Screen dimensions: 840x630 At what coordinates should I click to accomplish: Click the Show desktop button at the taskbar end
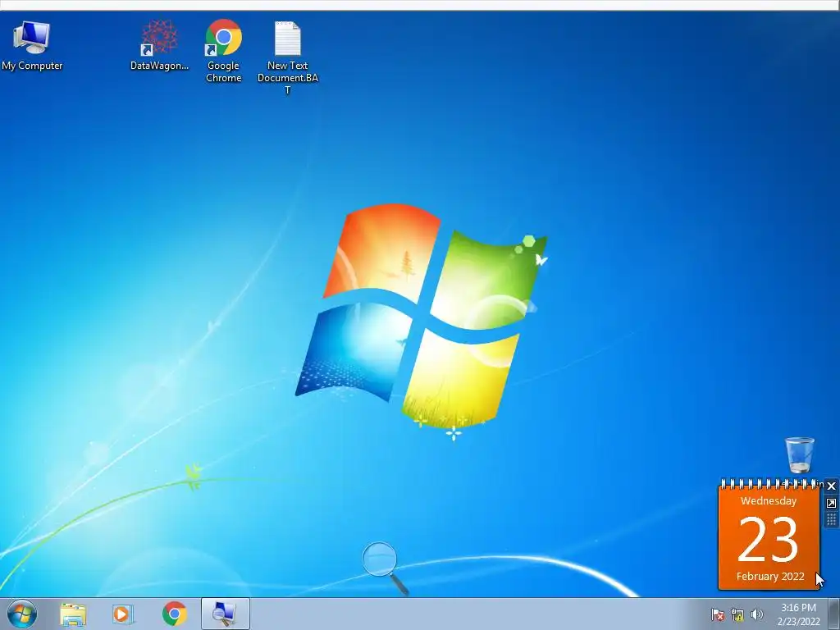(833, 614)
